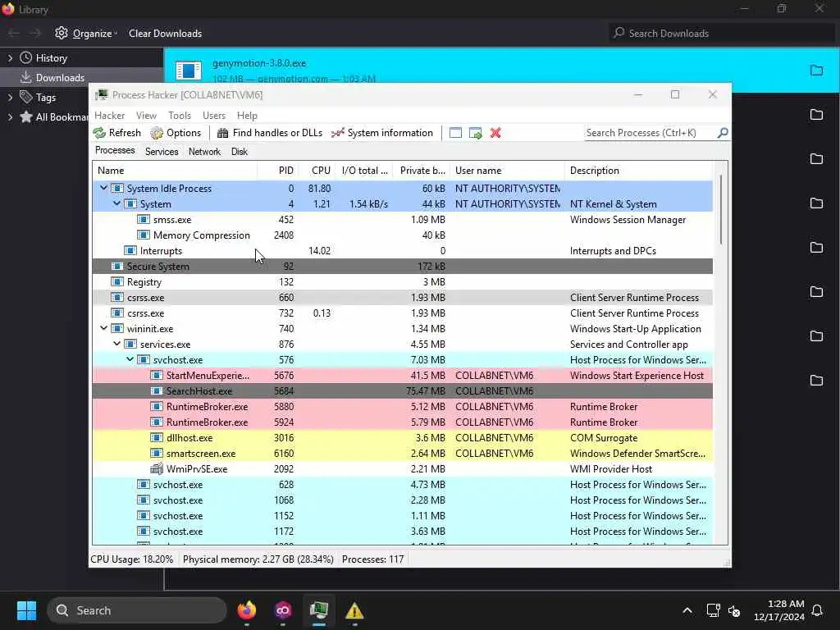Select the SearchHost.exe process

[x=403, y=391]
